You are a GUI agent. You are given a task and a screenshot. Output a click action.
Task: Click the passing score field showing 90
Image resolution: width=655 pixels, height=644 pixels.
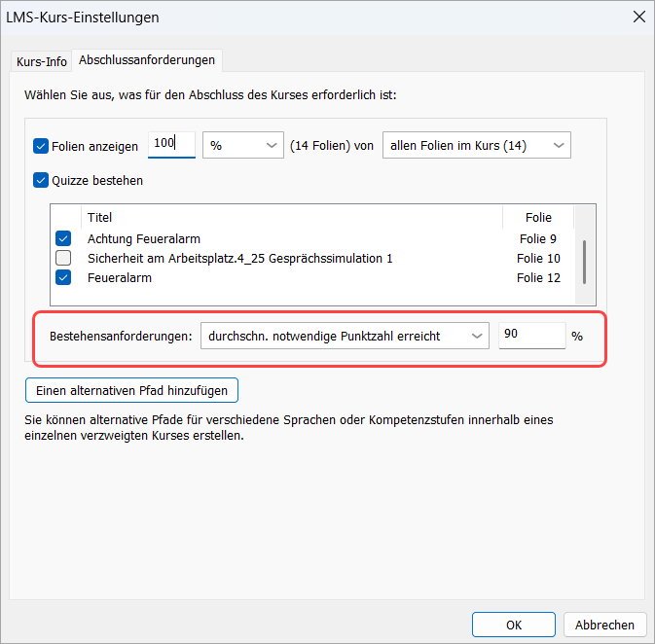(x=530, y=336)
